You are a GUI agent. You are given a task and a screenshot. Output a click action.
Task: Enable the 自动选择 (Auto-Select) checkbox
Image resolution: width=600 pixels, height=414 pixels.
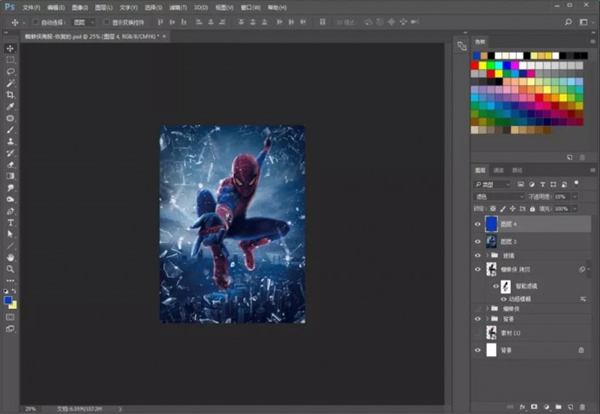coord(35,21)
